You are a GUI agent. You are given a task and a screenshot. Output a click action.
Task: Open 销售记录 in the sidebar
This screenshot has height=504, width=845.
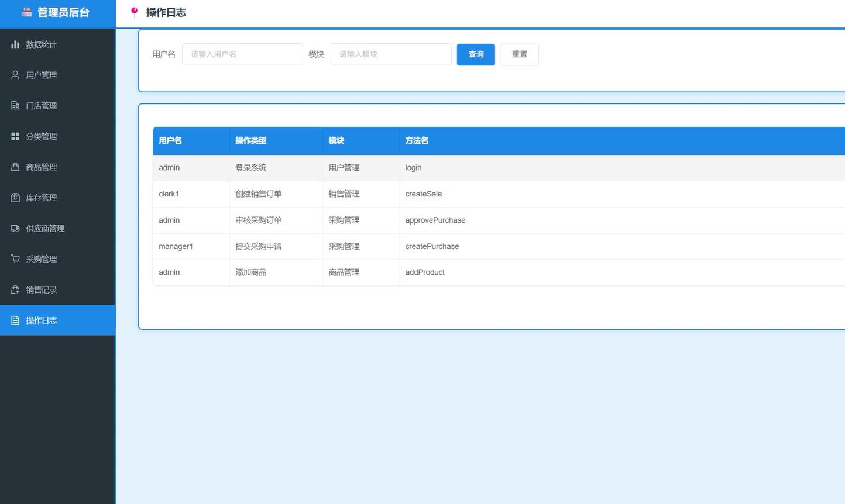tap(57, 290)
